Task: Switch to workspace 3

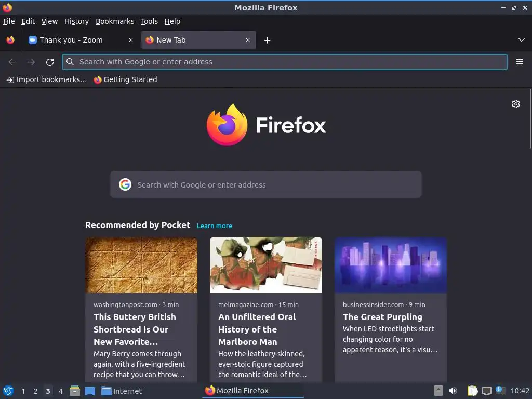Action: (x=48, y=391)
